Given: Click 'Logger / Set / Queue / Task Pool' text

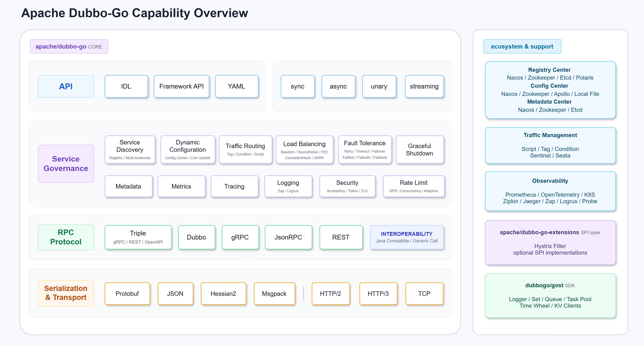Looking at the screenshot, I should [550, 299].
